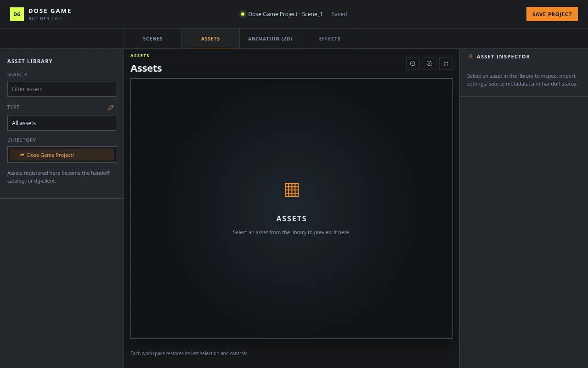Fit asset preview to screen

tap(446, 63)
